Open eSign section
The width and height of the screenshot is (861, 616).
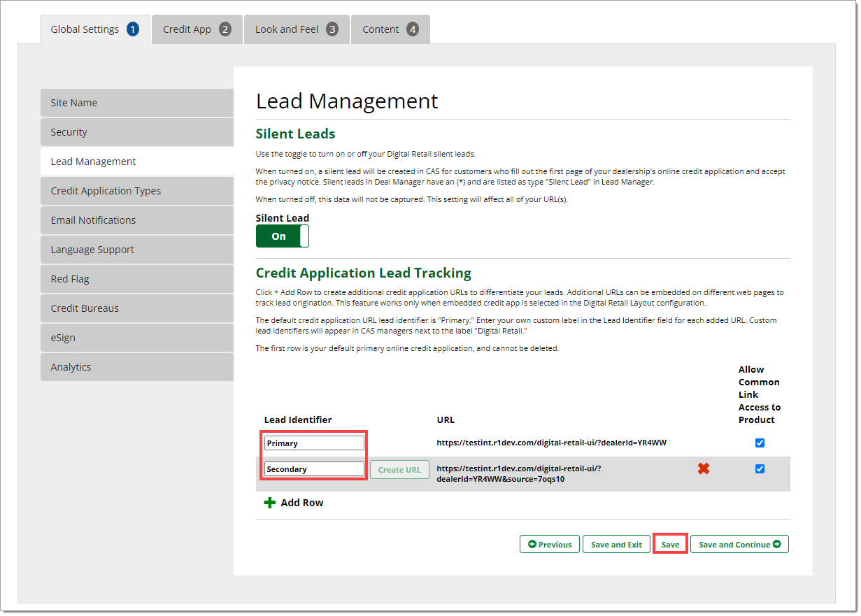[137, 338]
